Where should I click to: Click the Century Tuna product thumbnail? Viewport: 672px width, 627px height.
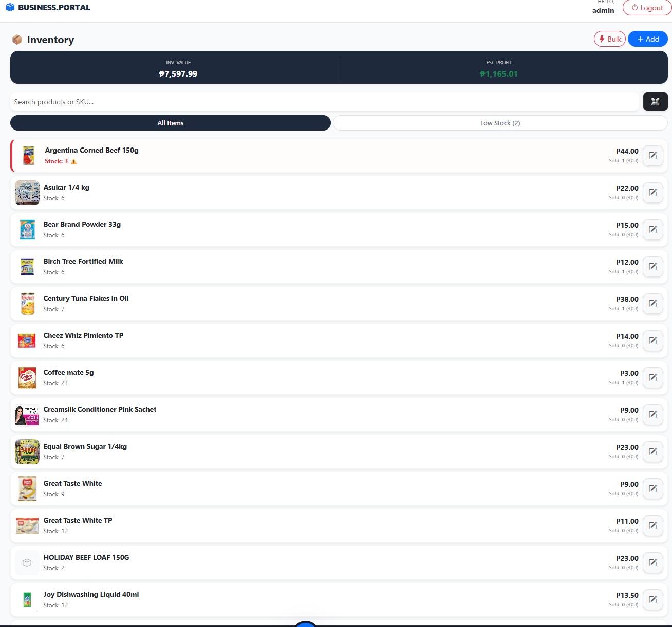[x=27, y=304]
